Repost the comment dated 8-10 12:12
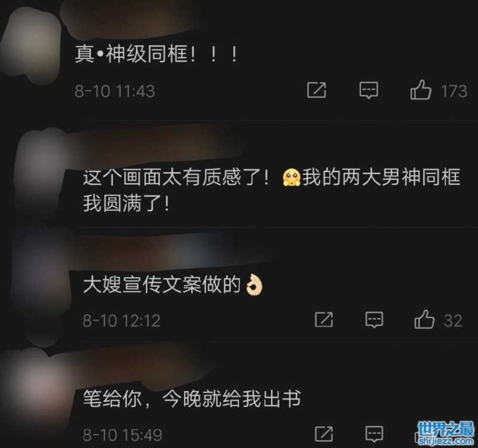The width and height of the screenshot is (478, 448). (324, 320)
